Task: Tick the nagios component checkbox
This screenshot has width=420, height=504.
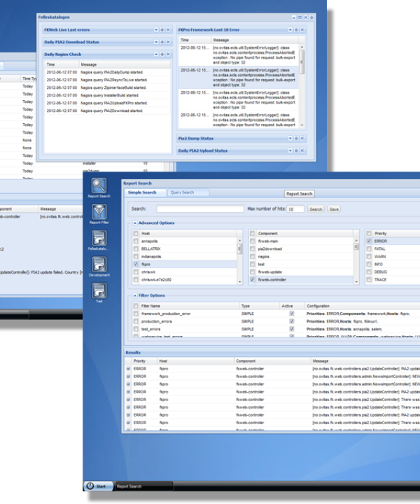Action: pyautogui.click(x=252, y=258)
